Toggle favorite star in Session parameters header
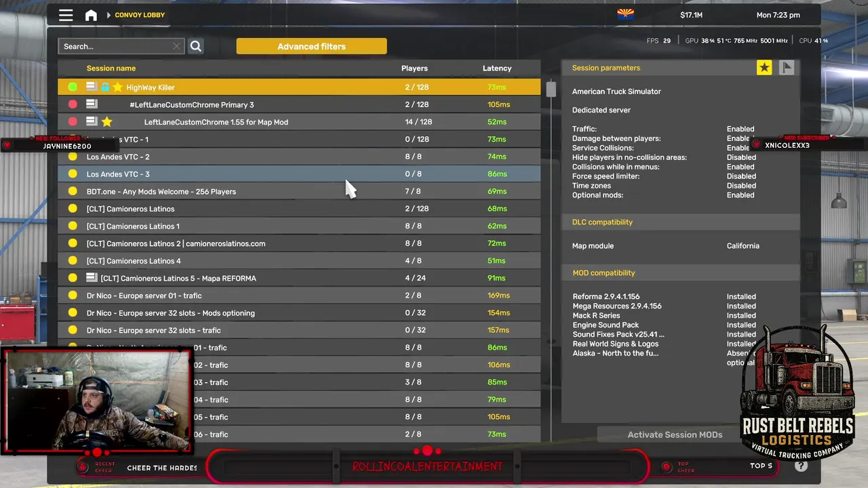Viewport: 868px width, 488px height. coord(764,67)
